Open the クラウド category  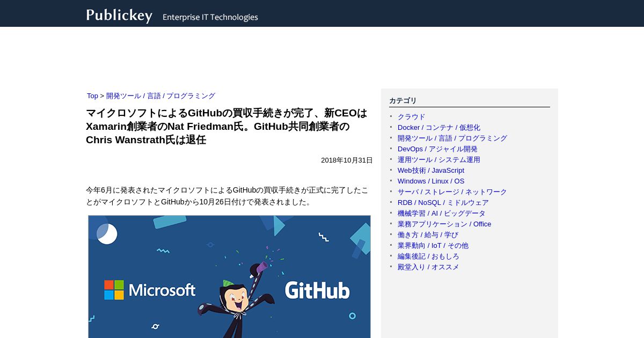point(412,117)
